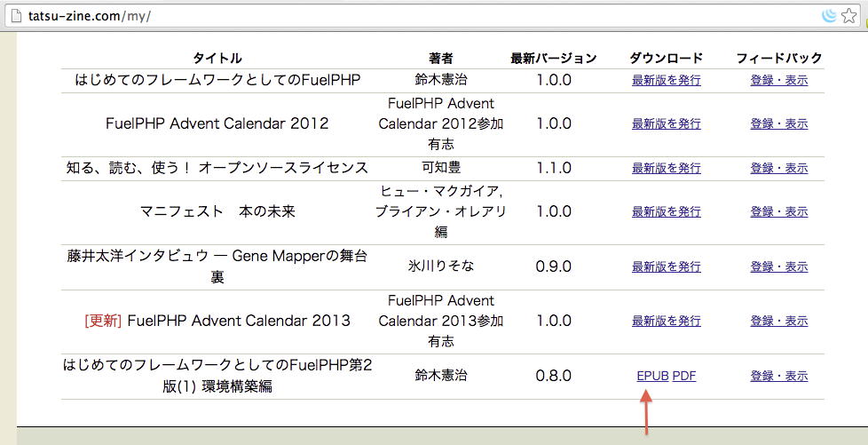The image size is (868, 445).
Task: Select title 知る、読む、使う！ オープンソースライセンス
Action: pos(217,168)
